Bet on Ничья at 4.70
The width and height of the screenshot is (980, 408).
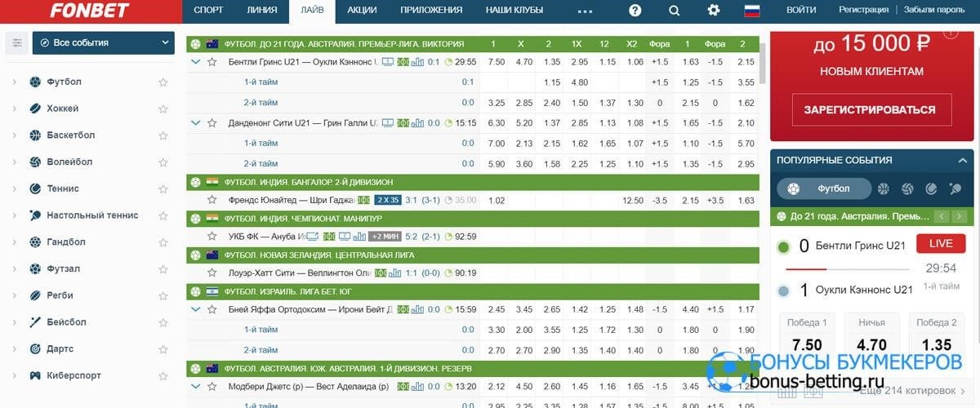point(871,335)
